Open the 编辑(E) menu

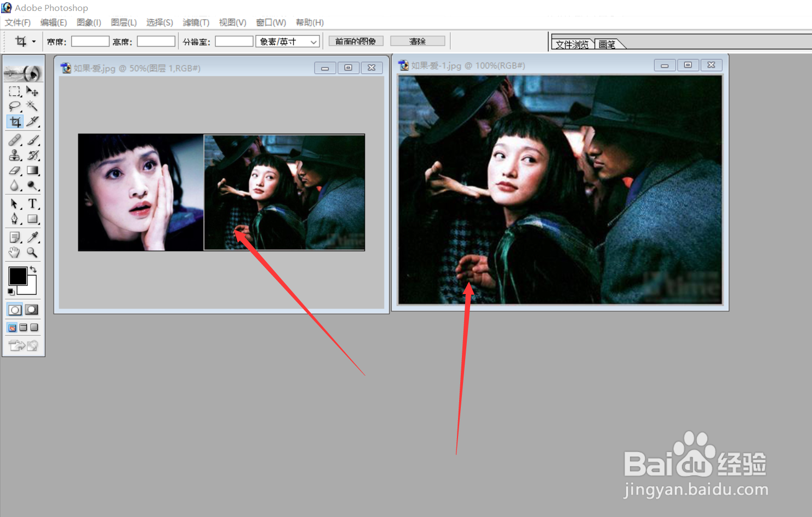point(54,22)
